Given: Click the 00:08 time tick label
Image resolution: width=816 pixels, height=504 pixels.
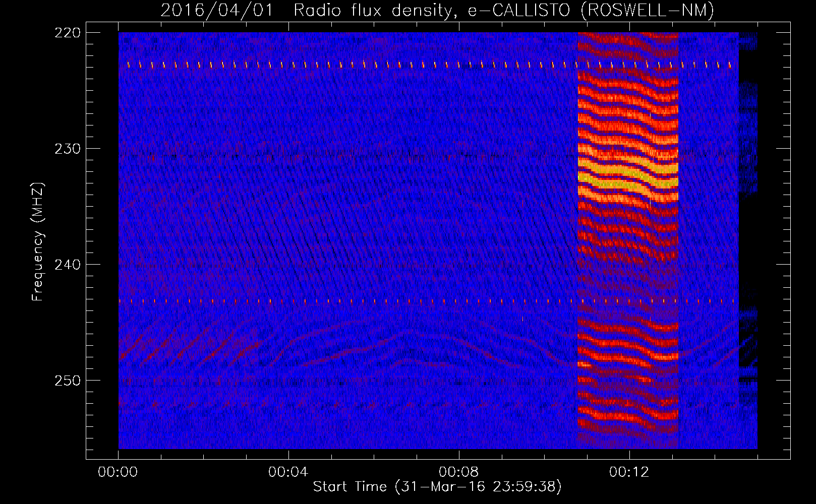Looking at the screenshot, I should pyautogui.click(x=458, y=472).
